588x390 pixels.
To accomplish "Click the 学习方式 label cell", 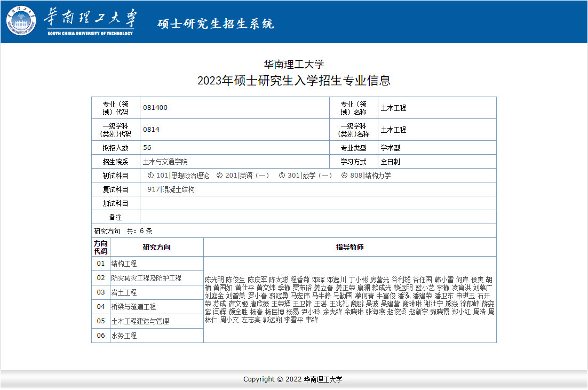I will [354, 162].
